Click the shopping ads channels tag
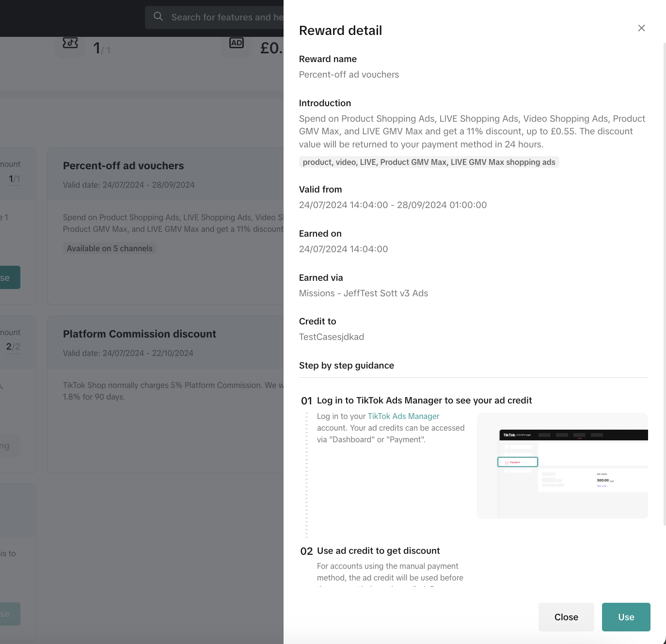Viewport: 666px width, 644px height. pyautogui.click(x=429, y=162)
